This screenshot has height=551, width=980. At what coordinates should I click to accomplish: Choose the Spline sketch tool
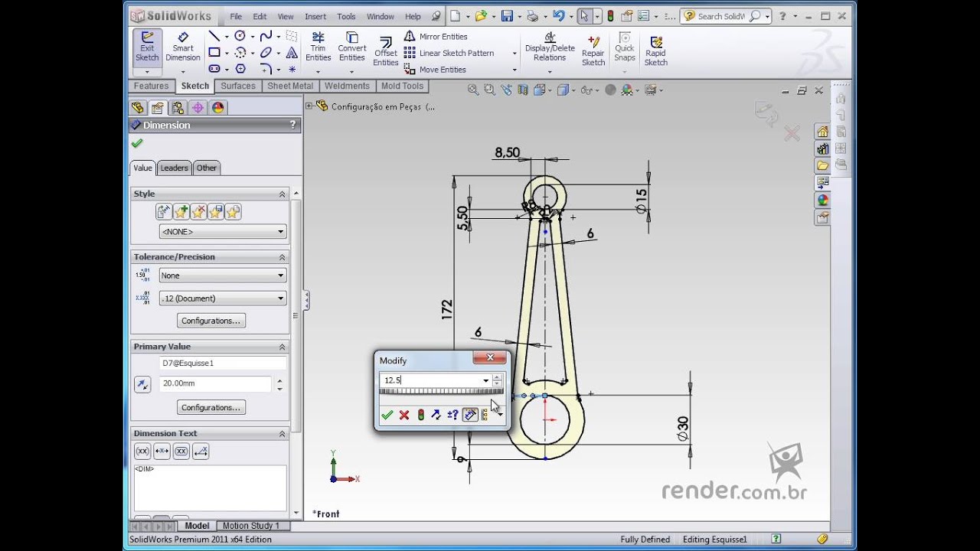point(266,36)
